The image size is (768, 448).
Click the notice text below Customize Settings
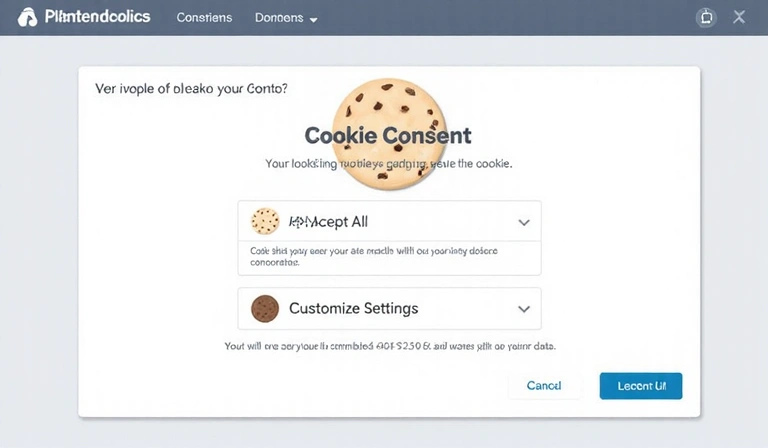click(x=390, y=345)
